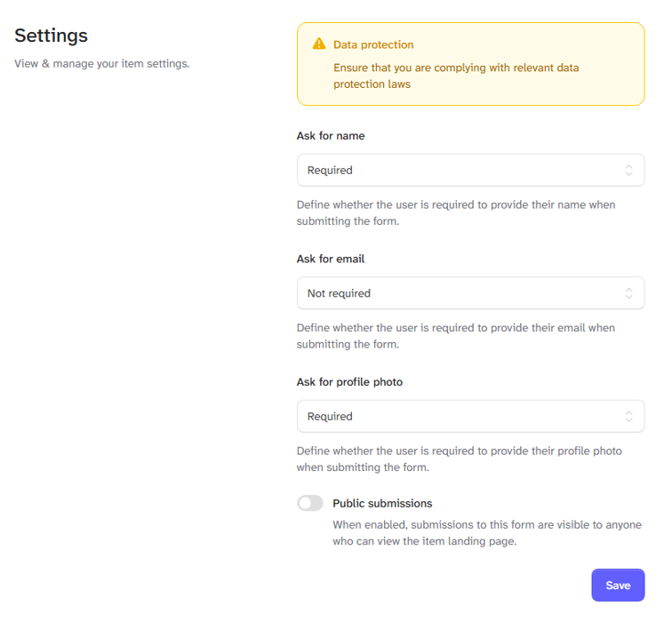Select the "Ask for name" label
Screen dimensions: 672x622
[331, 136]
